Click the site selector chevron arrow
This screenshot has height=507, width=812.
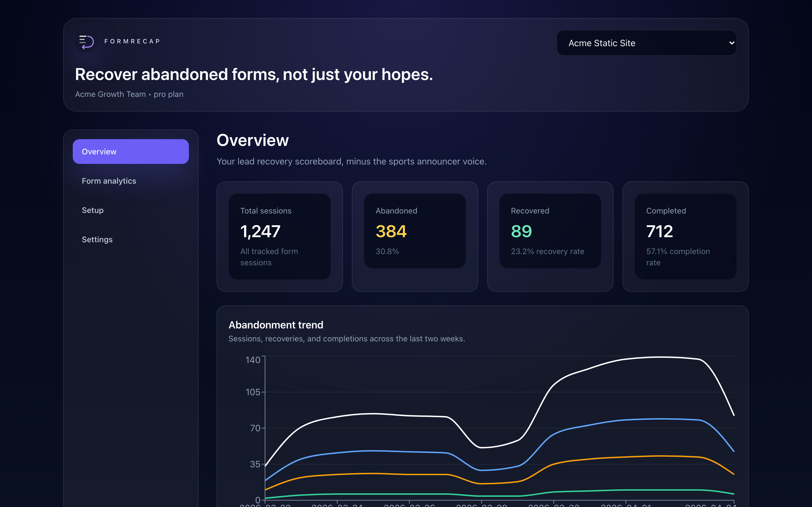pos(731,43)
